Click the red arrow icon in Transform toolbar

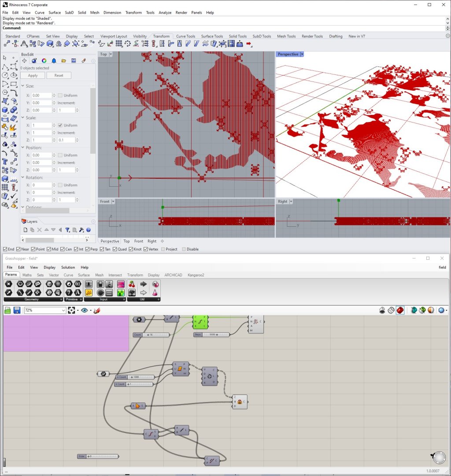tap(249, 44)
